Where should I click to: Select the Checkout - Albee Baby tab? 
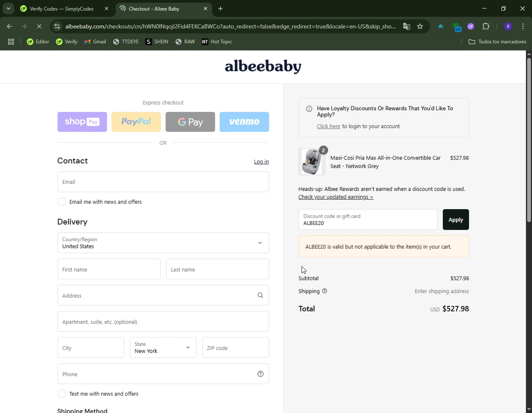coord(154,9)
